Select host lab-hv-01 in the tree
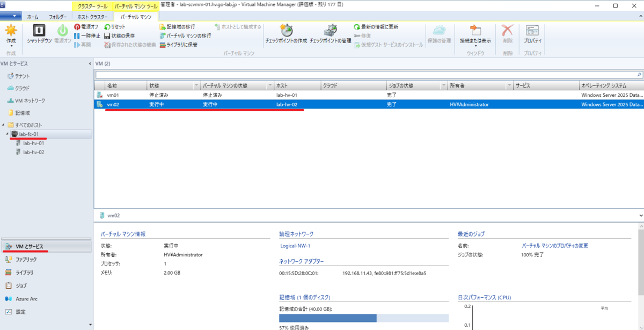 click(30, 143)
